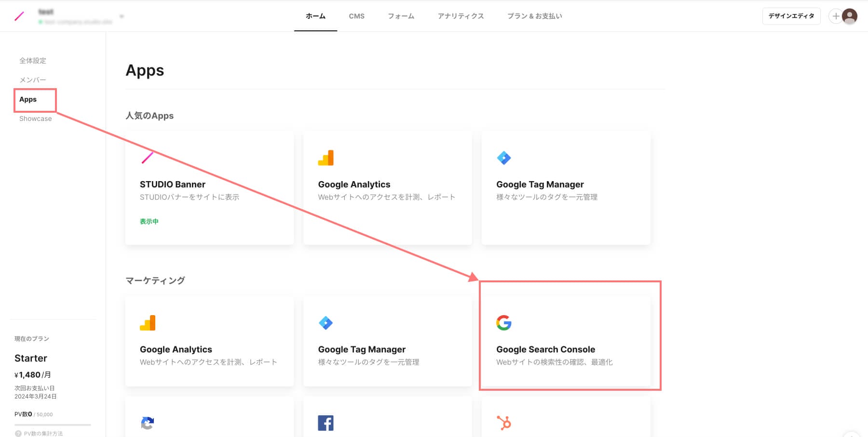
Task: Open the STUDIO Banner app card
Action: click(209, 188)
